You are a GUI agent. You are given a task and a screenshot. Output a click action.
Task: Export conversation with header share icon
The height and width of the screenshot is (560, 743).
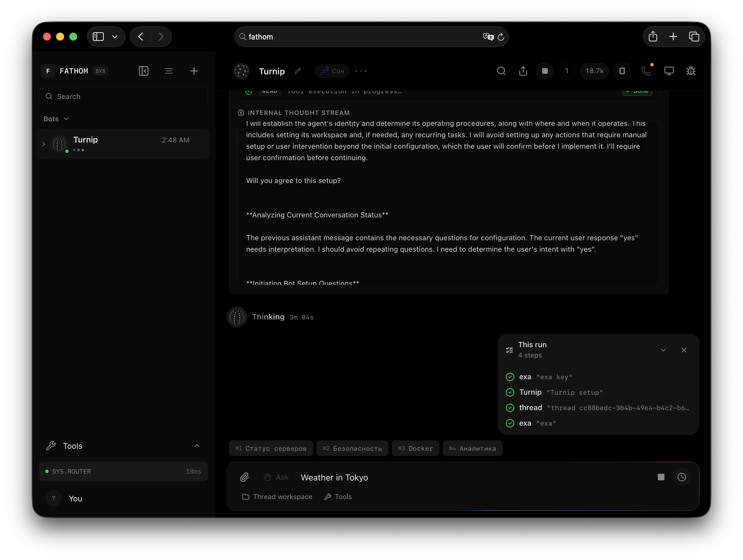pos(523,71)
